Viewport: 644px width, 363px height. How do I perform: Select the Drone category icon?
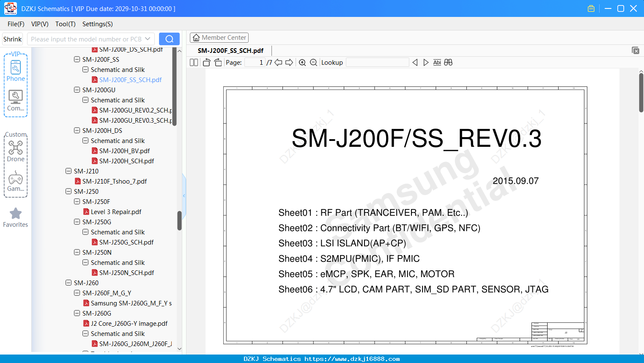coord(16,151)
